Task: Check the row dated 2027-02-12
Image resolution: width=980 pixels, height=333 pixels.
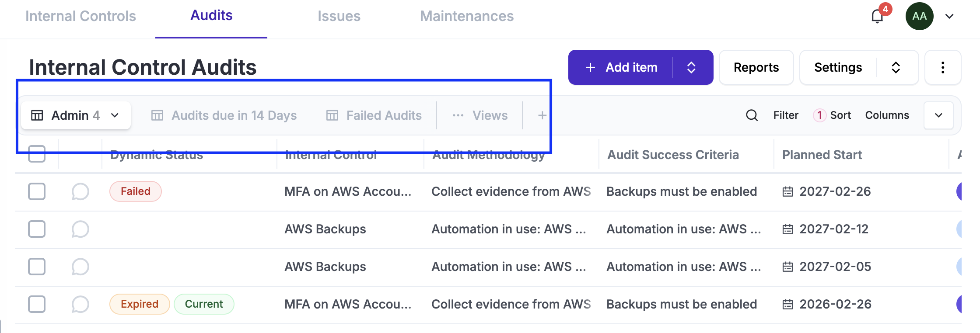Action: (x=37, y=229)
